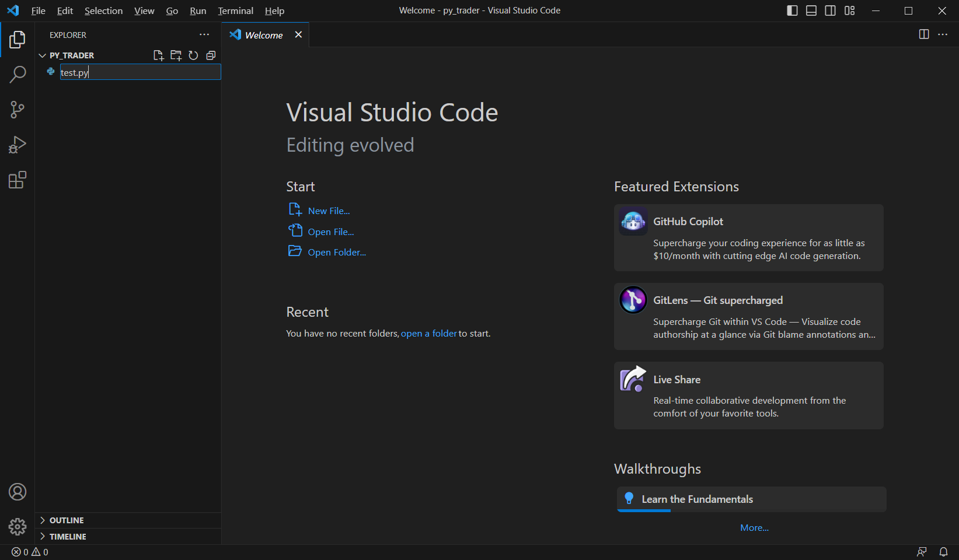Toggle Secondary Side Bar visibility in title bar

coord(830,10)
